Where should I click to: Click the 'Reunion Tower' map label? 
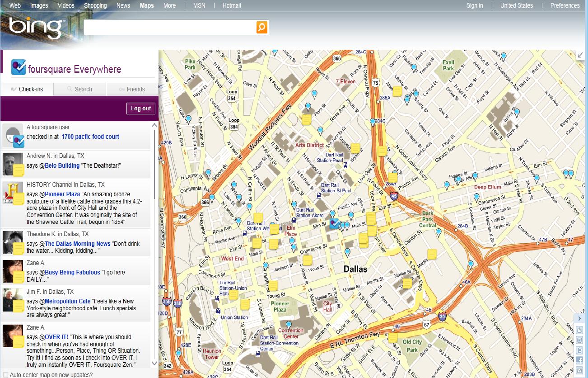click(211, 354)
